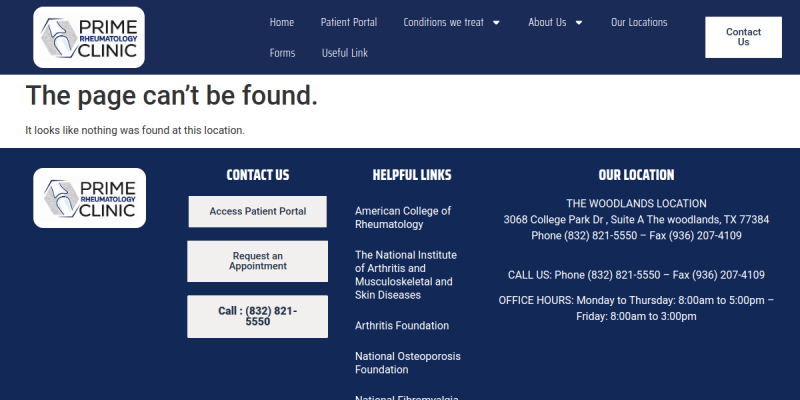Image resolution: width=800 pixels, height=400 pixels.
Task: Click the HELPFUL LINKS footer heading
Action: [412, 175]
